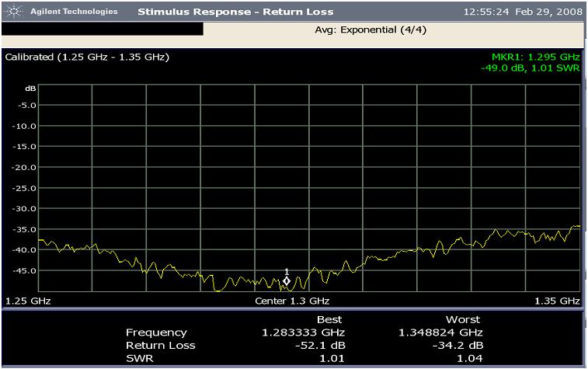
Task: Click 'Avg: Exponential (4/4)' status text
Action: [x=371, y=30]
